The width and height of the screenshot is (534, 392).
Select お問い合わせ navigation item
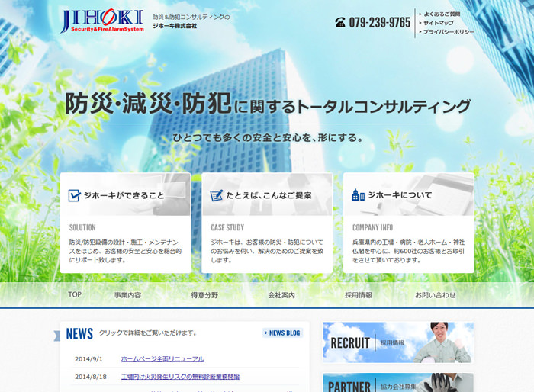pos(435,295)
